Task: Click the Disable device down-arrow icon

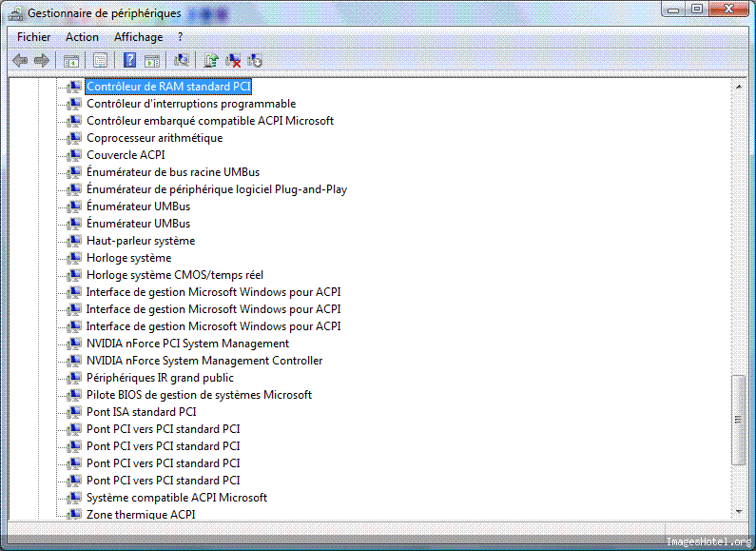Action: [255, 61]
